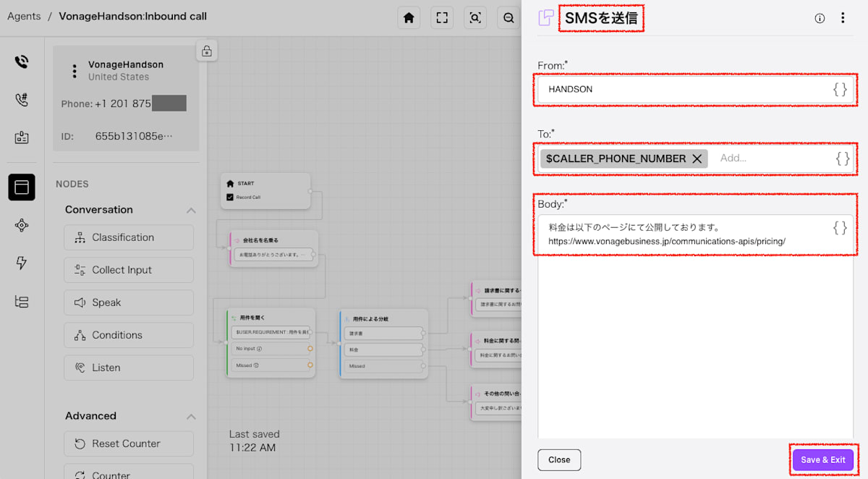Select the 請求書に関する node on canvas
This screenshot has height=479, width=868.
496,298
